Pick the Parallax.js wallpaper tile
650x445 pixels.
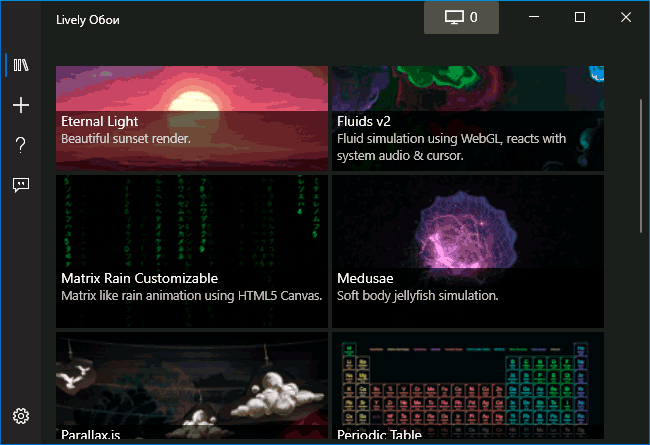[x=192, y=385]
